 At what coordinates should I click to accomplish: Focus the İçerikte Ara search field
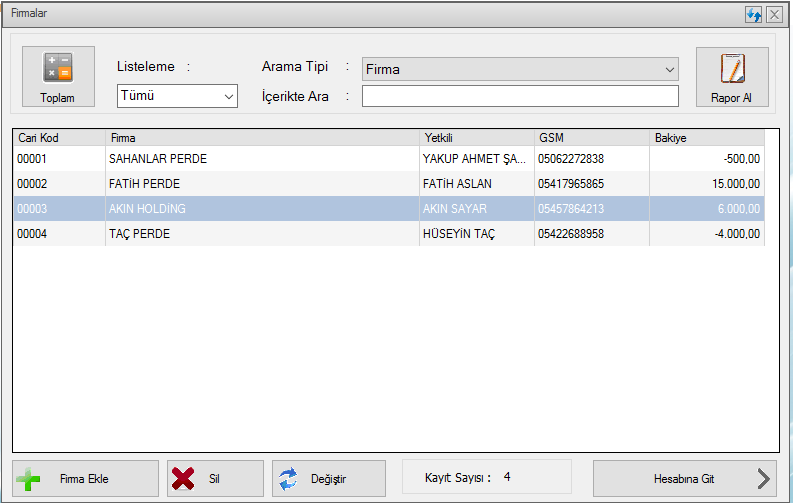pos(519,96)
